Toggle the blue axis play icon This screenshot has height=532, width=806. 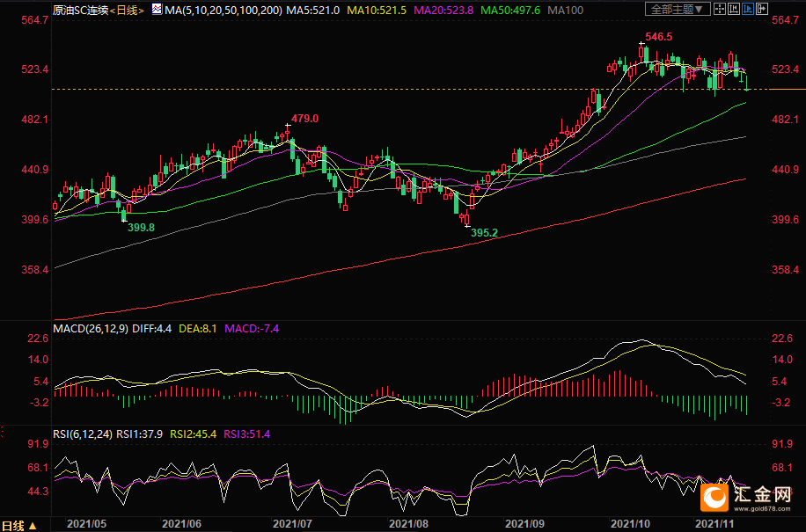click(748, 9)
